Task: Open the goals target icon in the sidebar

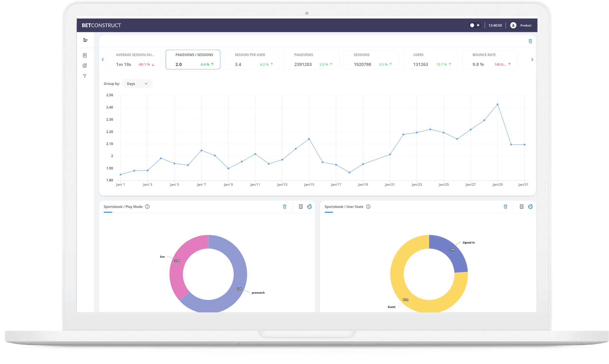Action: pyautogui.click(x=85, y=65)
